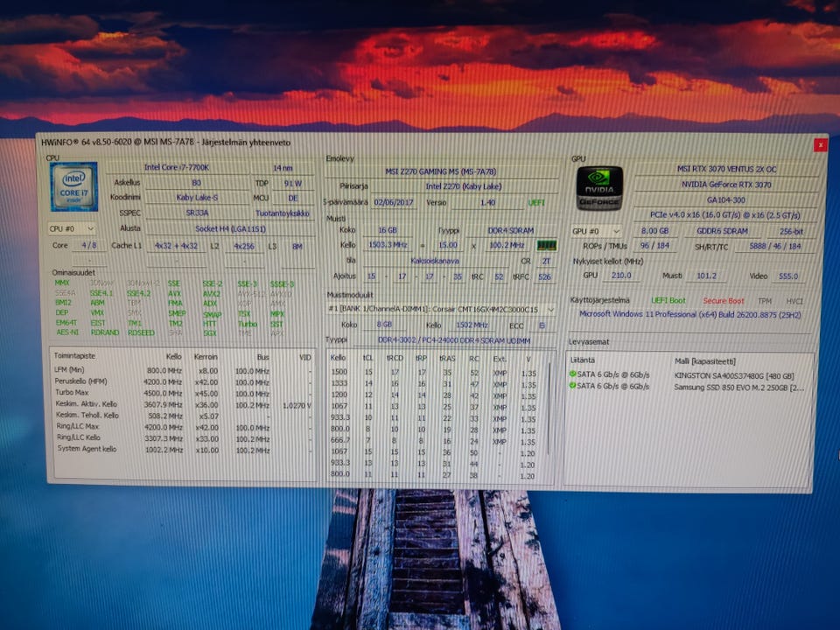This screenshot has width=840, height=630.
Task: Click the BIOS date 02/06/2017
Action: 393,202
